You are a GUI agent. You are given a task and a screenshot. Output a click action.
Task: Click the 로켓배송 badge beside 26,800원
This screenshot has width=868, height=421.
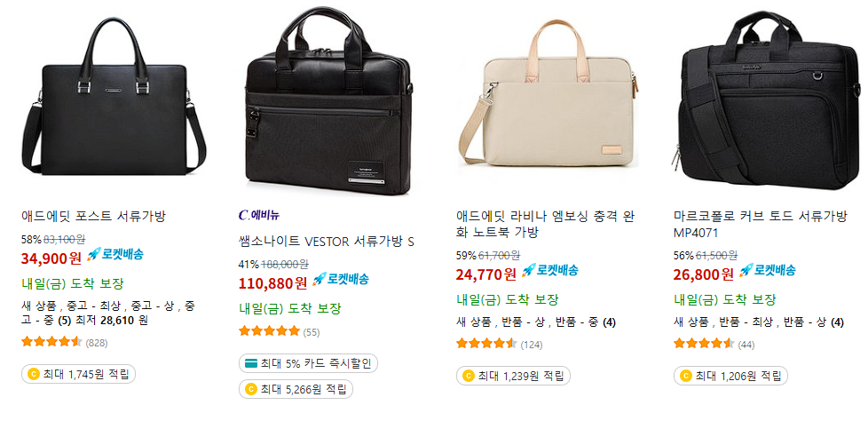[x=767, y=270]
